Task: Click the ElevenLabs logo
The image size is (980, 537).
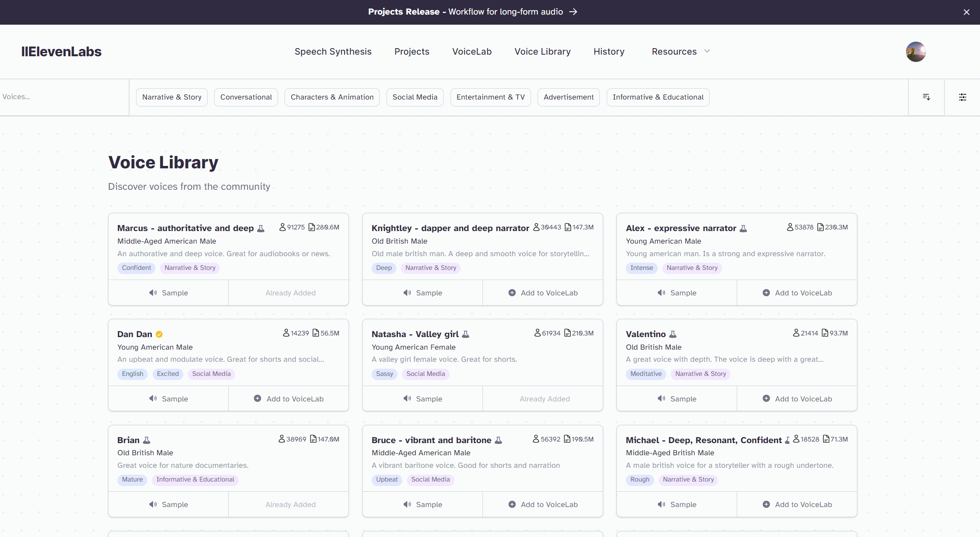Action: [61, 51]
